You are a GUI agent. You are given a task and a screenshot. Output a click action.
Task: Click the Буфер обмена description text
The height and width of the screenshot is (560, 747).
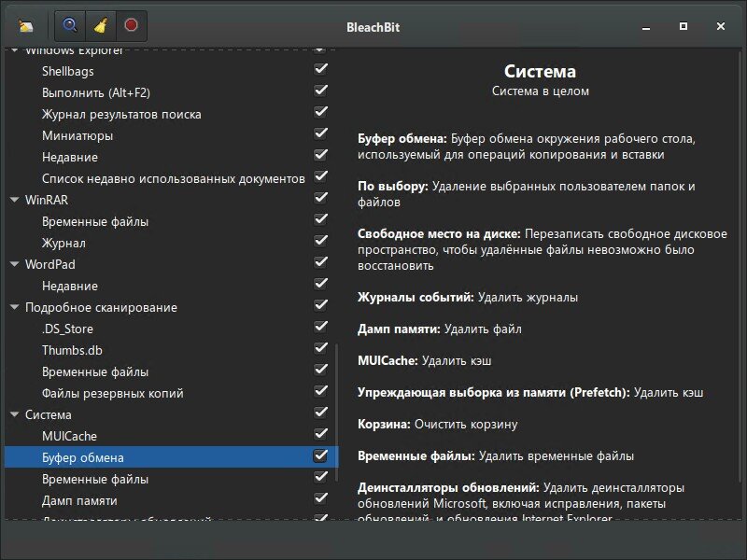tap(527, 147)
